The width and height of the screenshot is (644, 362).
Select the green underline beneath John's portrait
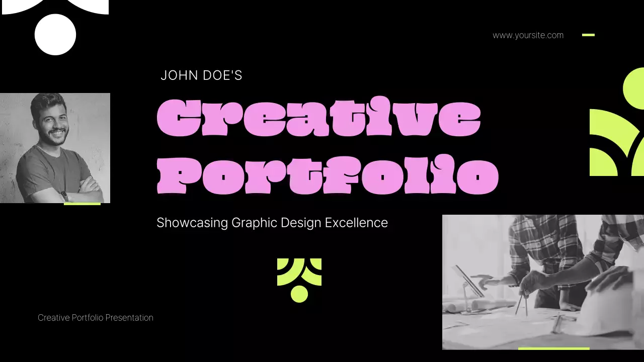tap(82, 204)
